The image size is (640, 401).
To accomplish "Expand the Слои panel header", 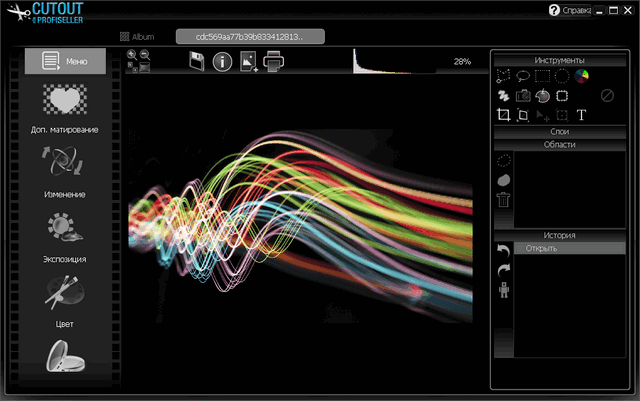I will [560, 131].
